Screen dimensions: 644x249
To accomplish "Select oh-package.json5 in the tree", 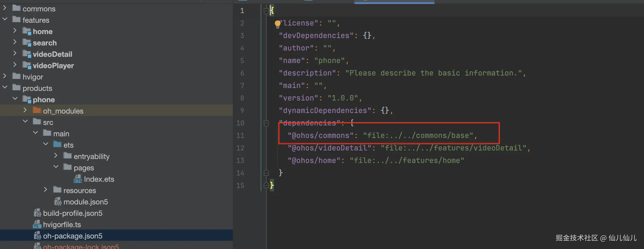I will 73,236.
